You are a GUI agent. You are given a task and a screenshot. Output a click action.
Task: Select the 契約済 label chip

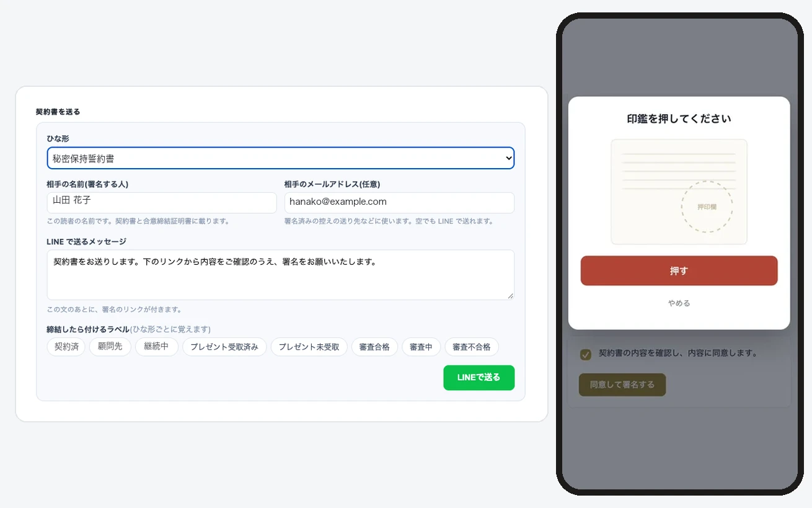66,347
